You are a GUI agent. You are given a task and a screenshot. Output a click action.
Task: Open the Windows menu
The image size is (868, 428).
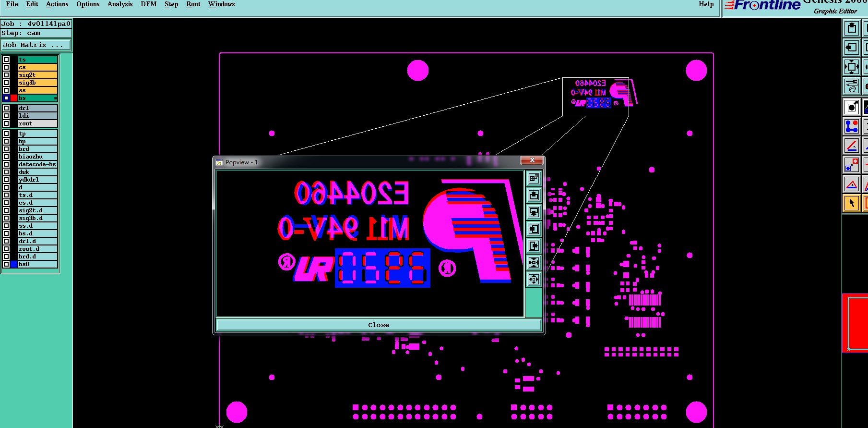coord(222,4)
